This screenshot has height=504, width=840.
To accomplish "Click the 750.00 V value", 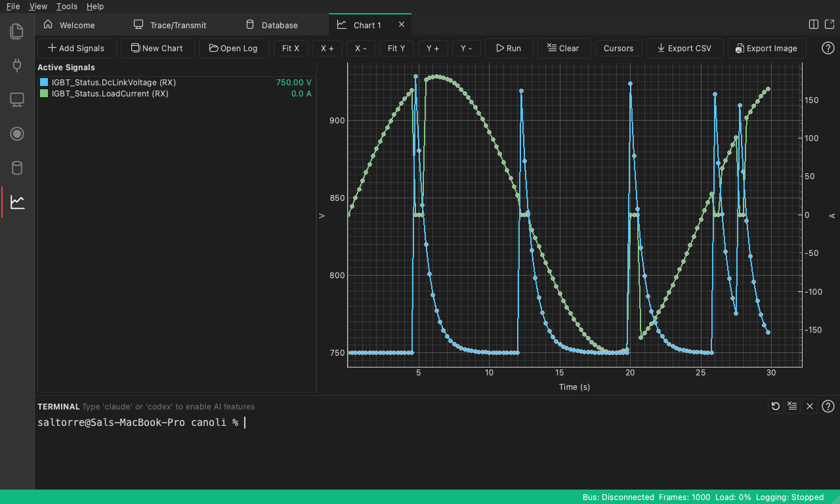I will (293, 83).
